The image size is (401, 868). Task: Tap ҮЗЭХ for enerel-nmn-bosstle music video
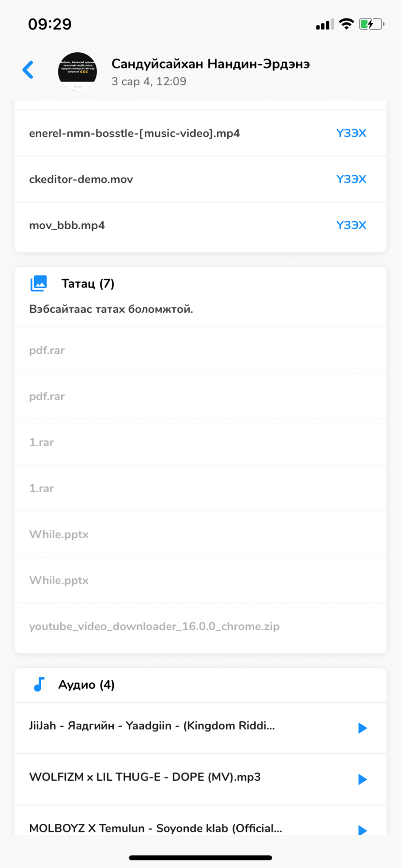351,133
